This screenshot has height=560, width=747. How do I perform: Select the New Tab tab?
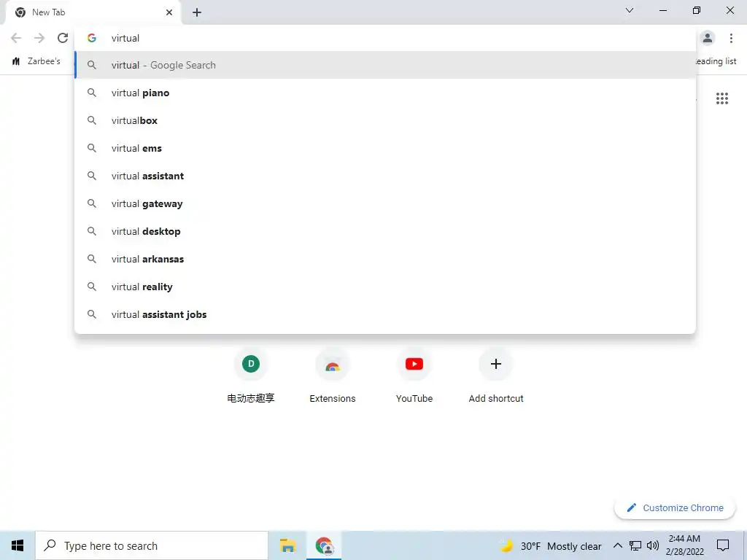[x=93, y=12]
